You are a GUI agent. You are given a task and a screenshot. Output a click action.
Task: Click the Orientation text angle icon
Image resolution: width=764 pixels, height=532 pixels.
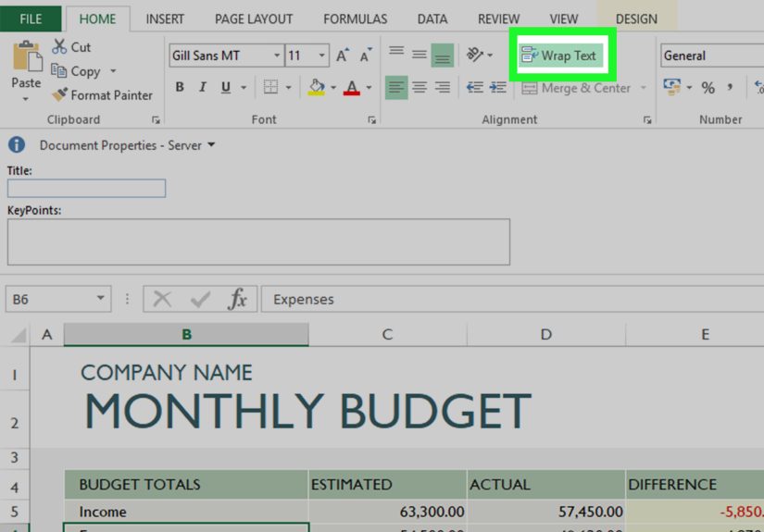(x=475, y=55)
